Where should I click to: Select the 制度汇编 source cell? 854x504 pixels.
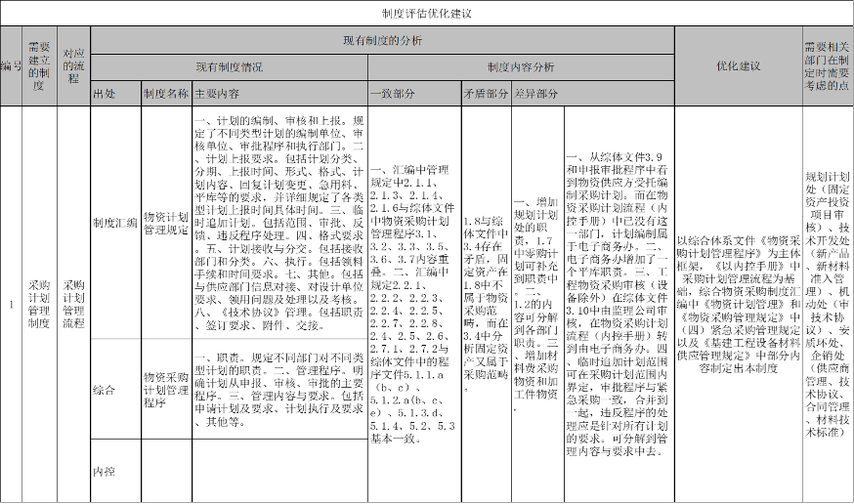(114, 222)
